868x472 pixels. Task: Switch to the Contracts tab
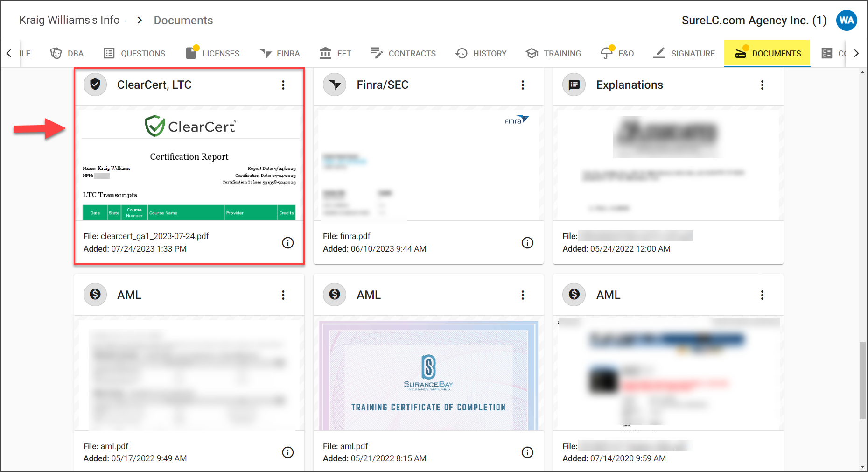(x=403, y=53)
